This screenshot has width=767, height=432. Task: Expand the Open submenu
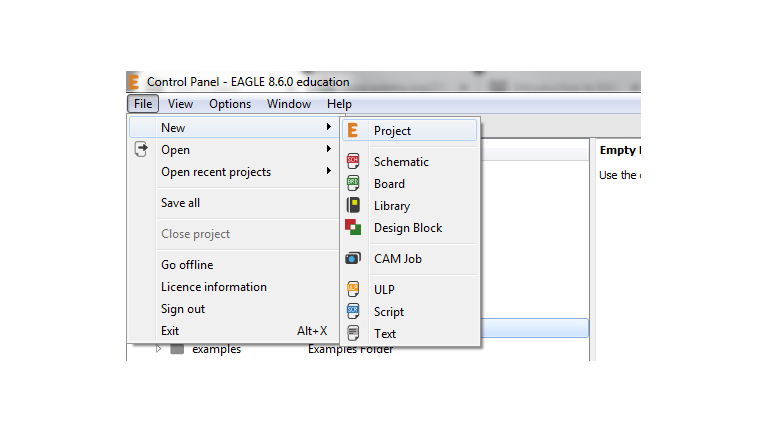328,150
